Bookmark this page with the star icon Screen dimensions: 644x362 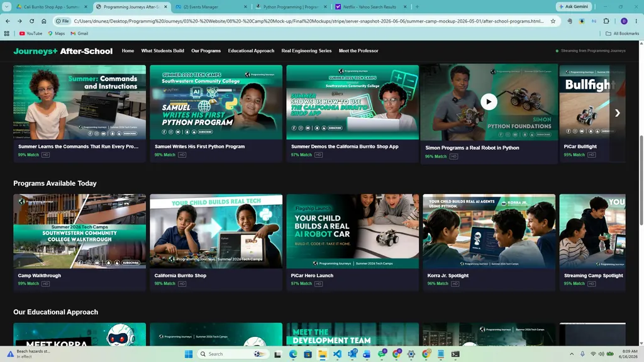pyautogui.click(x=553, y=21)
